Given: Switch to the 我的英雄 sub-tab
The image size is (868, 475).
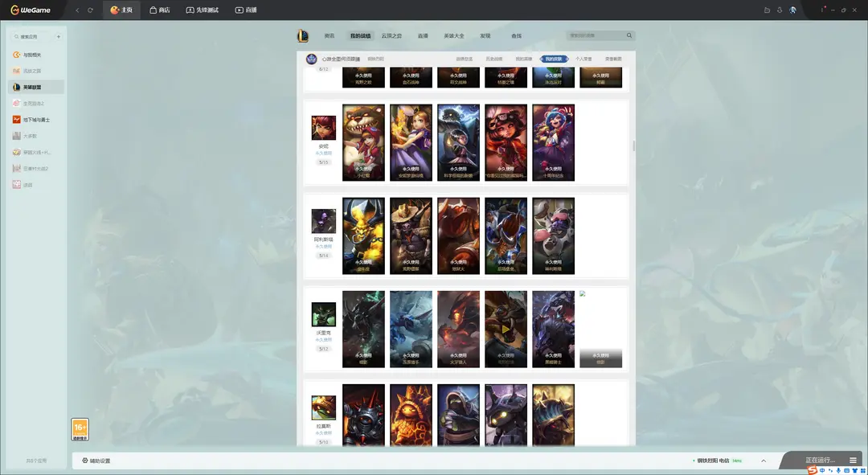Looking at the screenshot, I should tap(524, 59).
